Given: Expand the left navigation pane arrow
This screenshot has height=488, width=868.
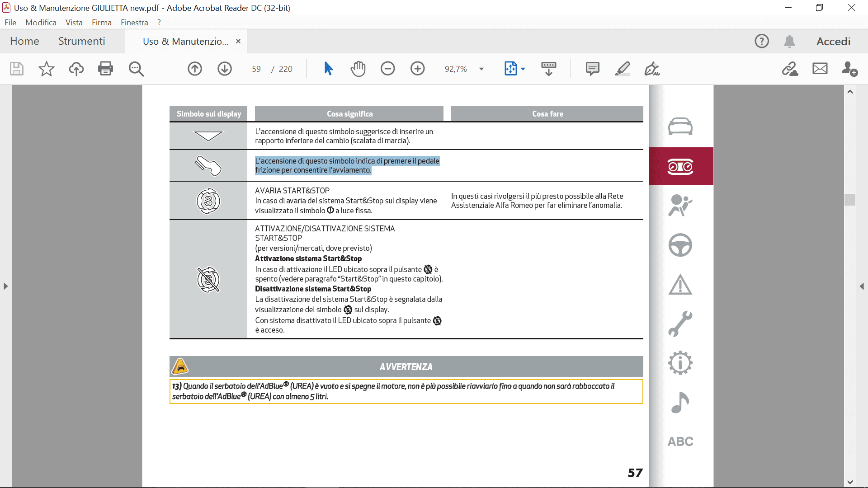Looking at the screenshot, I should 6,286.
